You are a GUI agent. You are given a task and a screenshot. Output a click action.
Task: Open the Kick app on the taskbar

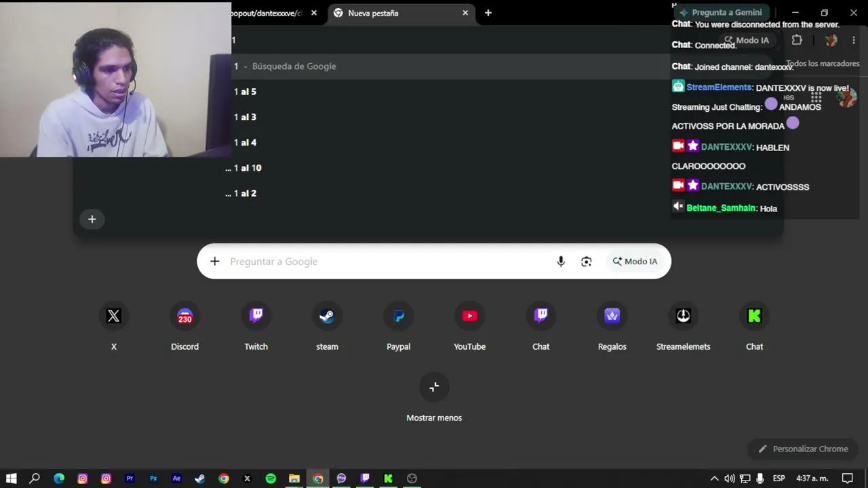389,479
